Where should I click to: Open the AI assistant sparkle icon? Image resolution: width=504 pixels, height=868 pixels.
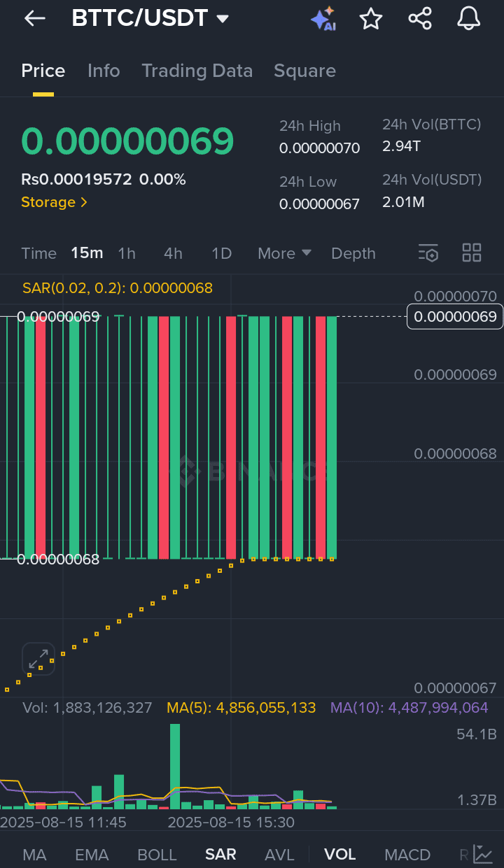pos(323,19)
